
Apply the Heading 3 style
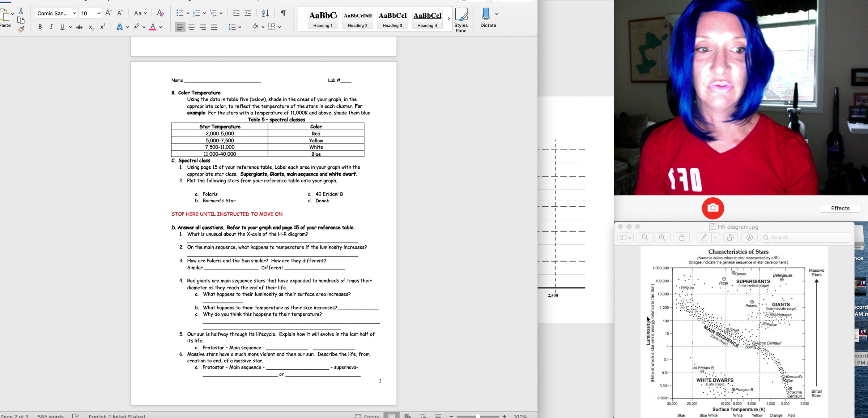pos(392,19)
